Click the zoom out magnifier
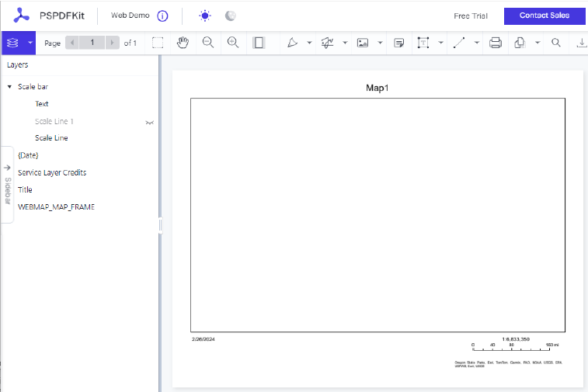This screenshot has height=392, width=588. pos(207,43)
